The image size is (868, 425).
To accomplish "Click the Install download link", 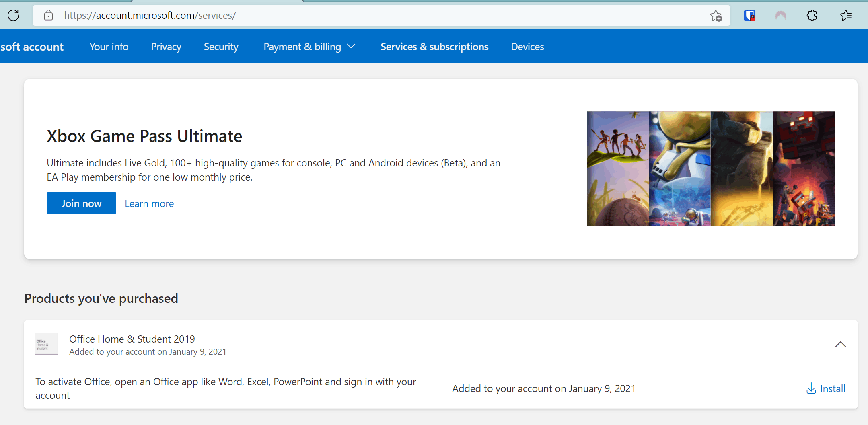I will [826, 388].
